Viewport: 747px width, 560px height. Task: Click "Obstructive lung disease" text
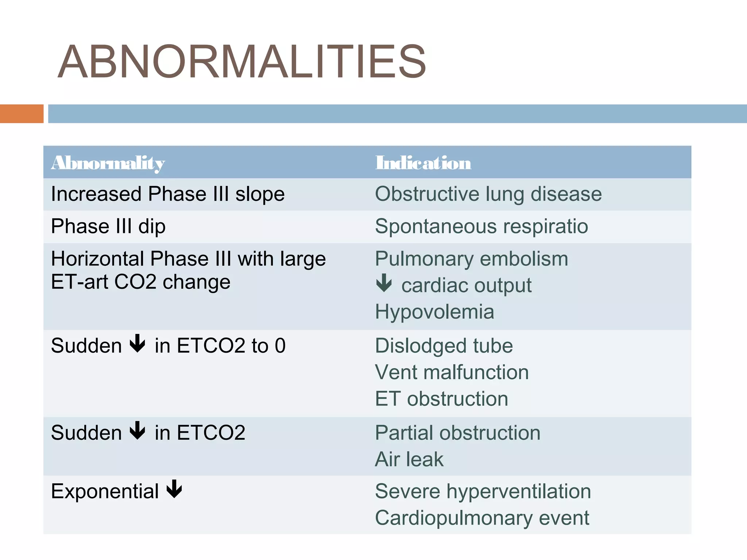coord(488,194)
